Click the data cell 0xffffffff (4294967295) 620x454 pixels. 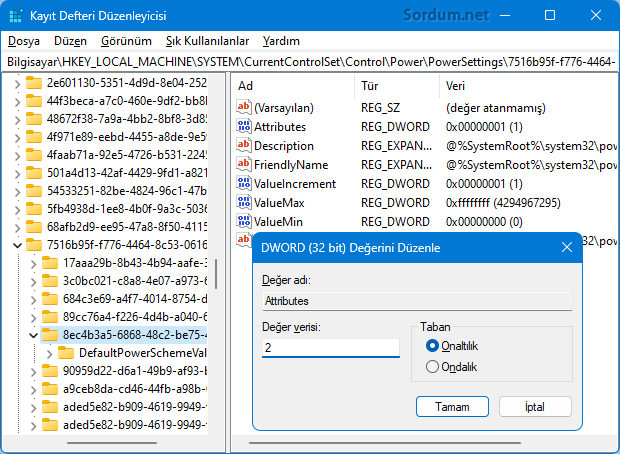click(503, 203)
